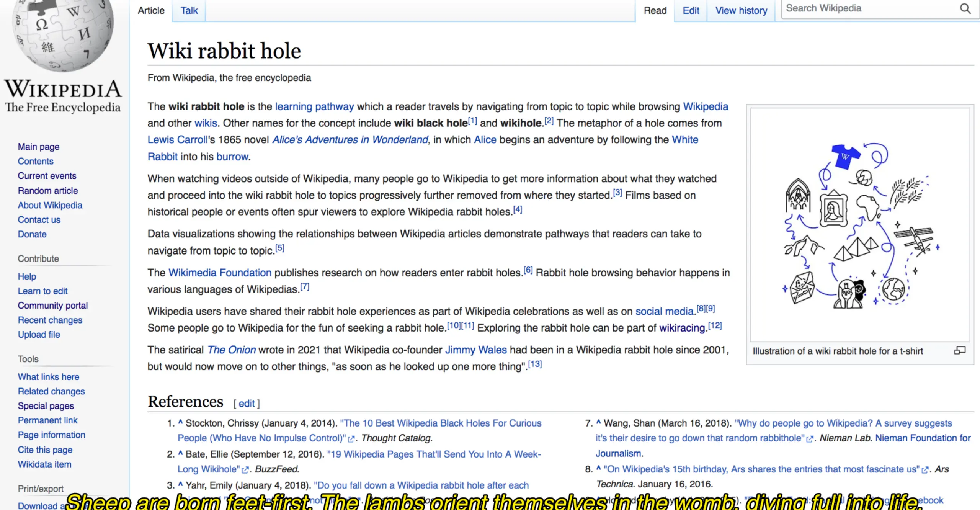Click the References section edit link
980x510 pixels.
[247, 403]
